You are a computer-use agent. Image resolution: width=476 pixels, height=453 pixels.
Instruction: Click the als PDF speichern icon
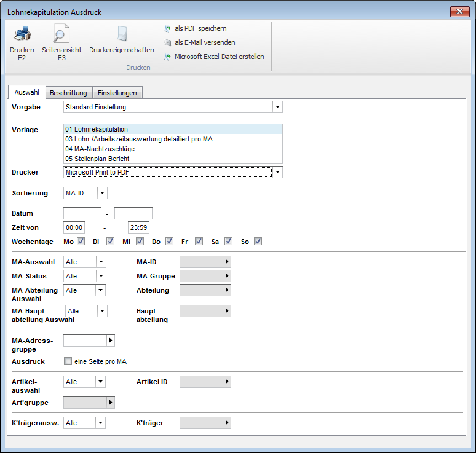pos(167,28)
